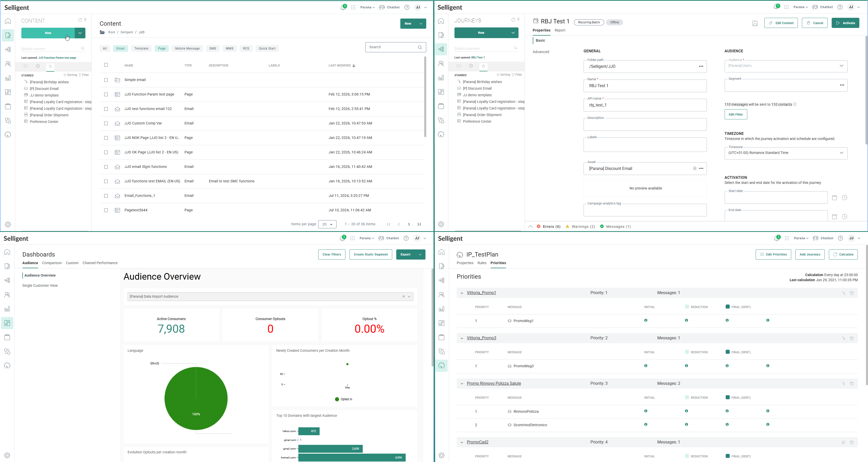This screenshot has width=868, height=462.
Task: Delete the Vittoria_Promo1 priority row
Action: (x=851, y=293)
